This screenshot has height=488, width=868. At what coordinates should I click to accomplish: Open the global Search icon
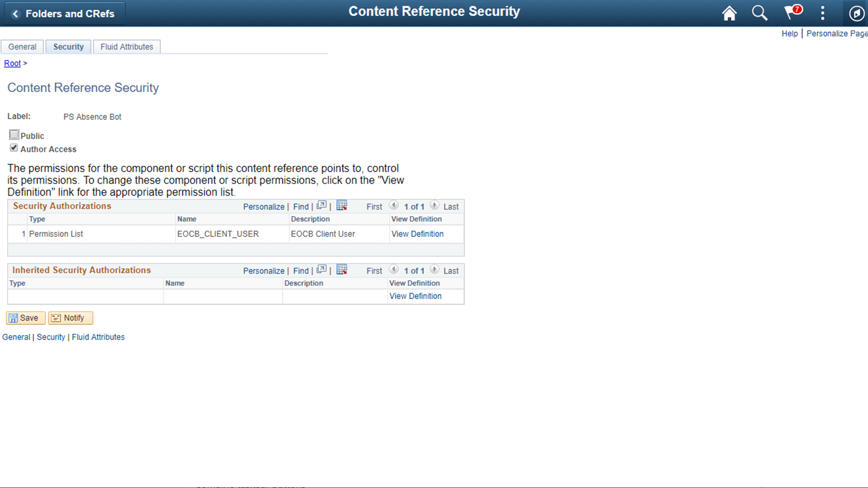[759, 13]
